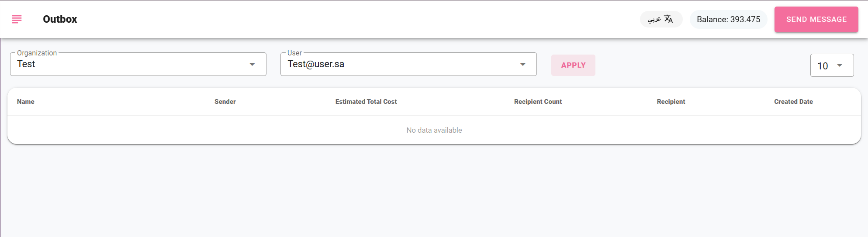Open the rows-per-page dropdown showing 10
868x237 pixels.
point(832,65)
